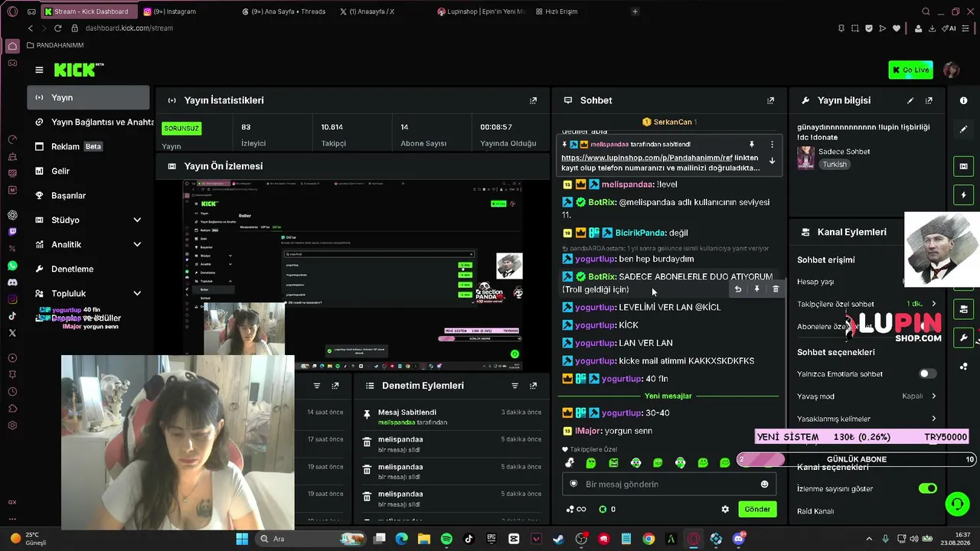980x551 pixels.
Task: Pop out the Denetim Eylemleri panel
Action: pos(534,386)
